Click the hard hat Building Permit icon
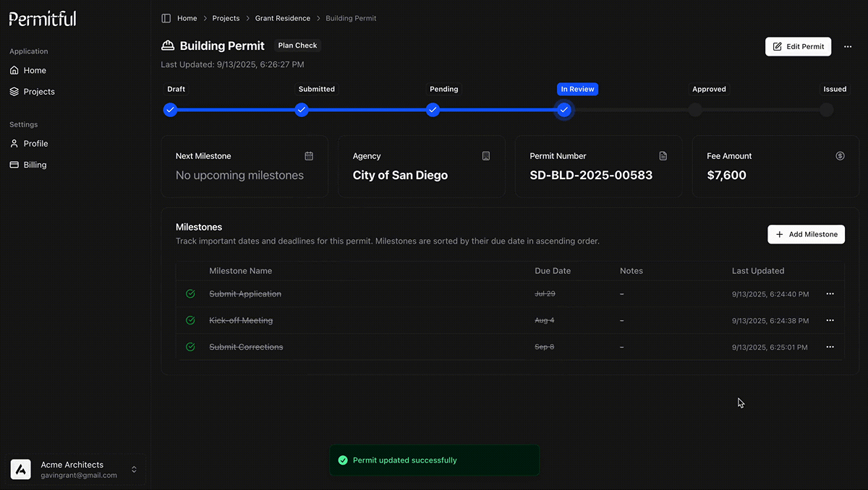868x490 pixels. click(168, 46)
